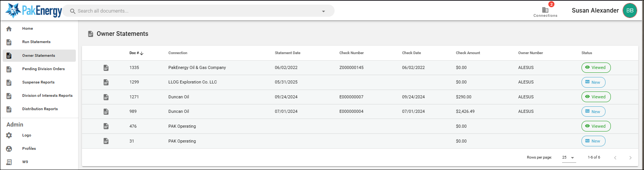Screen dimensions: 644x170
Task: Select Home in the sidebar menu
Action: coord(27,29)
